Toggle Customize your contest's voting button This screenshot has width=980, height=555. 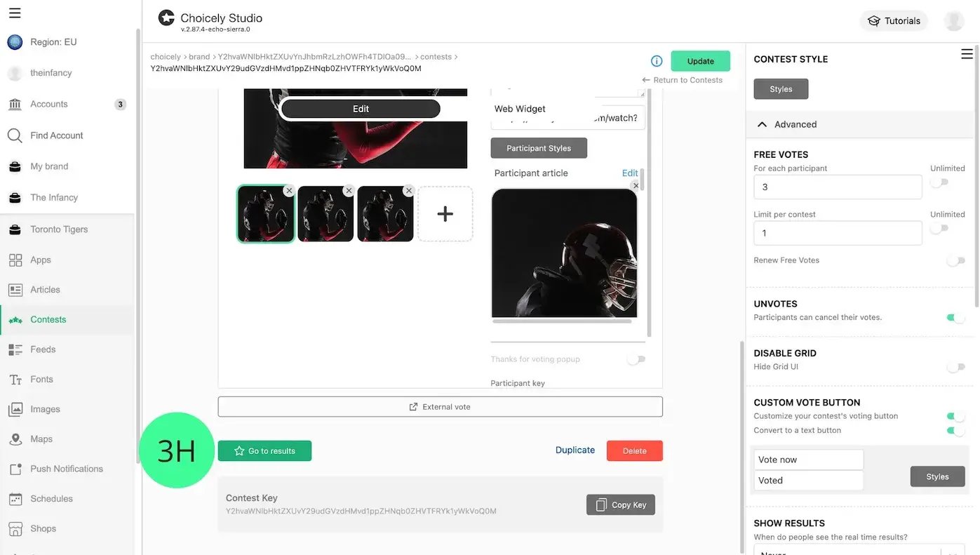(x=956, y=416)
